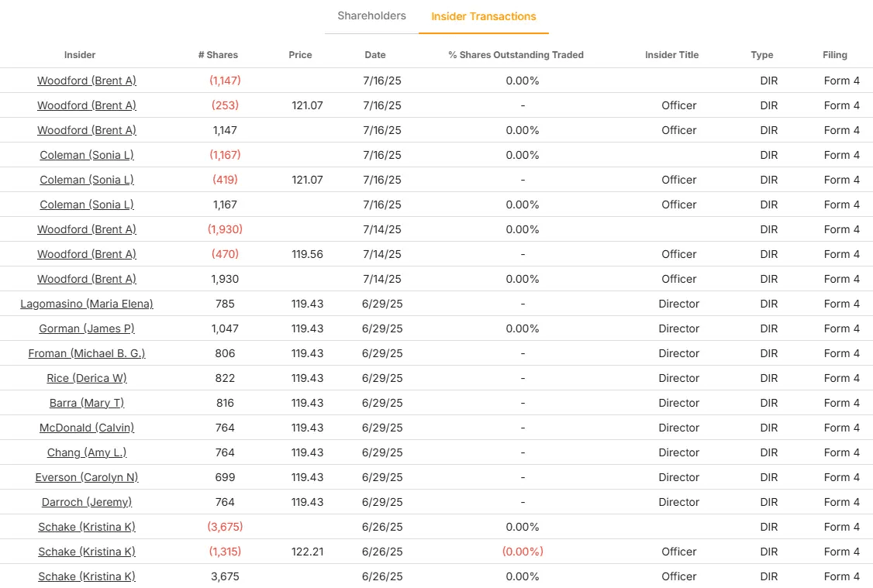The width and height of the screenshot is (873, 588).
Task: Click the Filing column header
Action: click(x=835, y=55)
